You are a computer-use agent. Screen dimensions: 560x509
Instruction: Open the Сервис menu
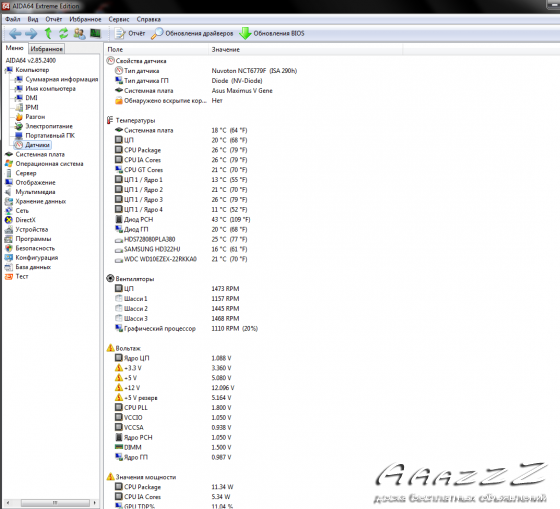point(119,19)
